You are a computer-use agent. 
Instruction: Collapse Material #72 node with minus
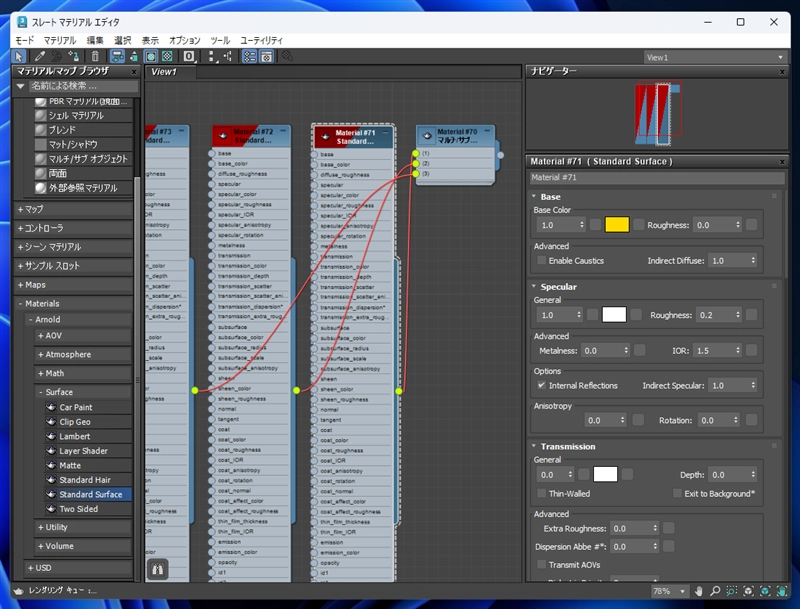[x=283, y=131]
